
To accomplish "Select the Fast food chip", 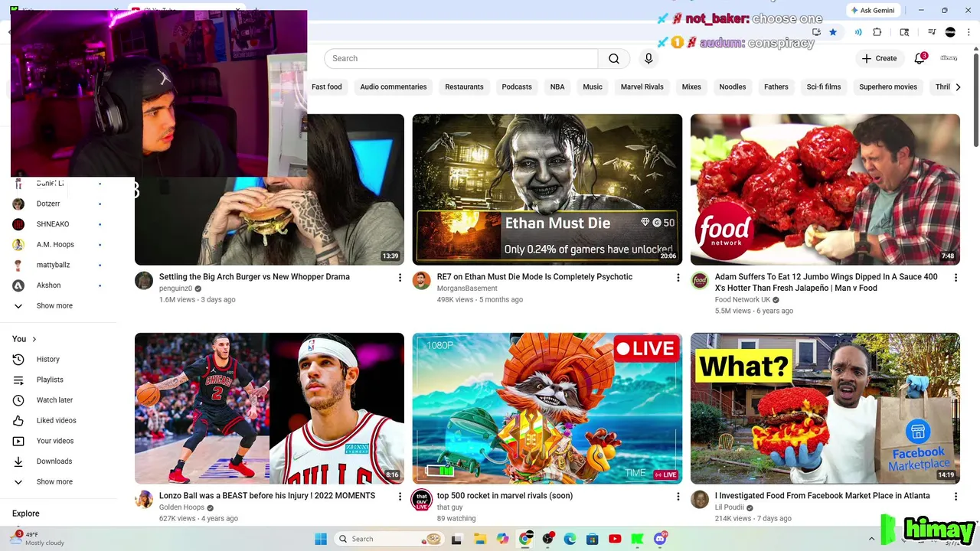I will click(327, 86).
